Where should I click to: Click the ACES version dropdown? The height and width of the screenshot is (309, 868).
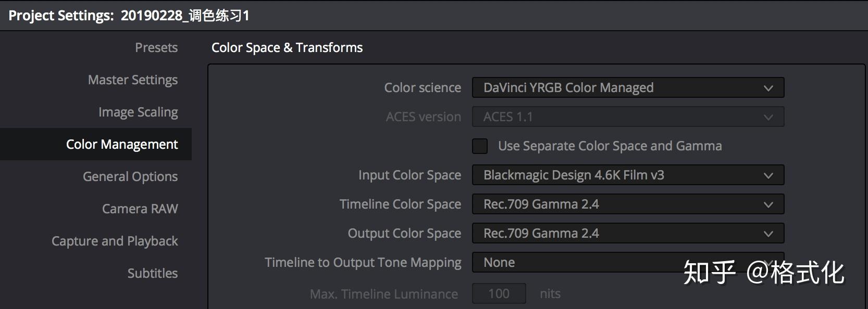pyautogui.click(x=627, y=117)
